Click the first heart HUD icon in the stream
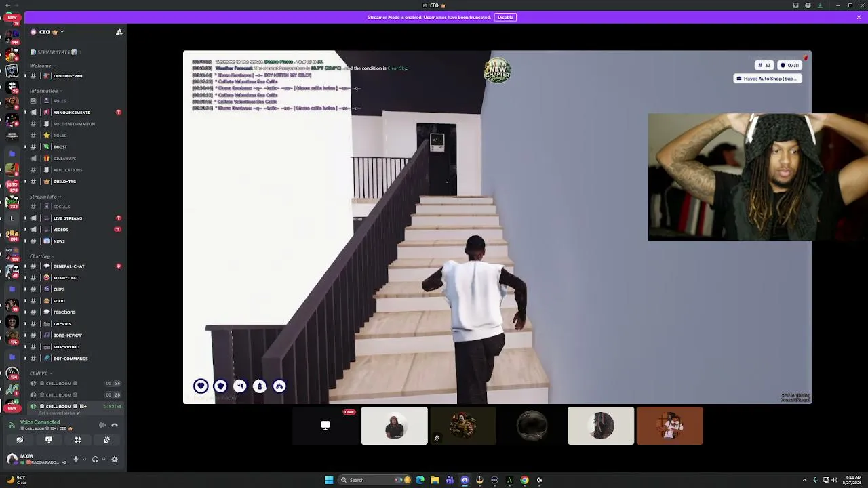 (x=201, y=386)
